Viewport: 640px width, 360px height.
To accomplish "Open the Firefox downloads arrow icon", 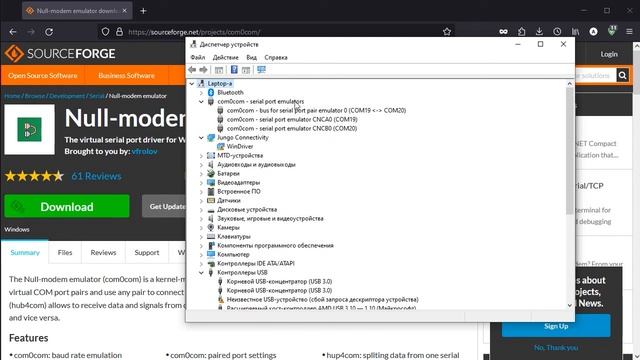I will [x=539, y=31].
